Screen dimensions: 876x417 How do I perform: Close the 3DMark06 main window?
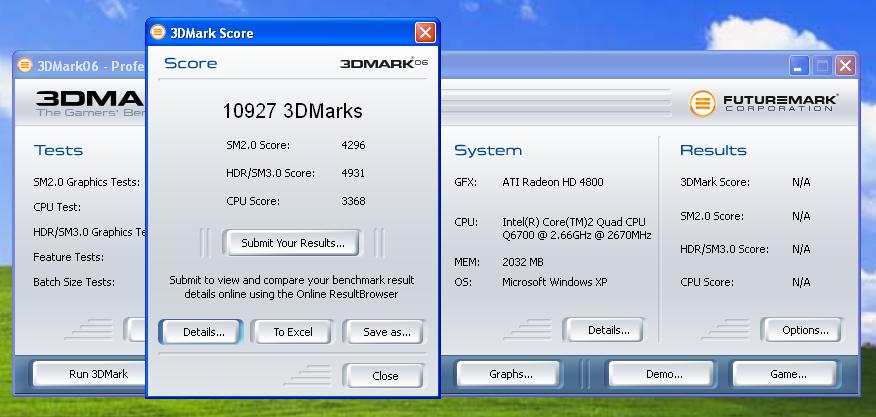[x=845, y=65]
